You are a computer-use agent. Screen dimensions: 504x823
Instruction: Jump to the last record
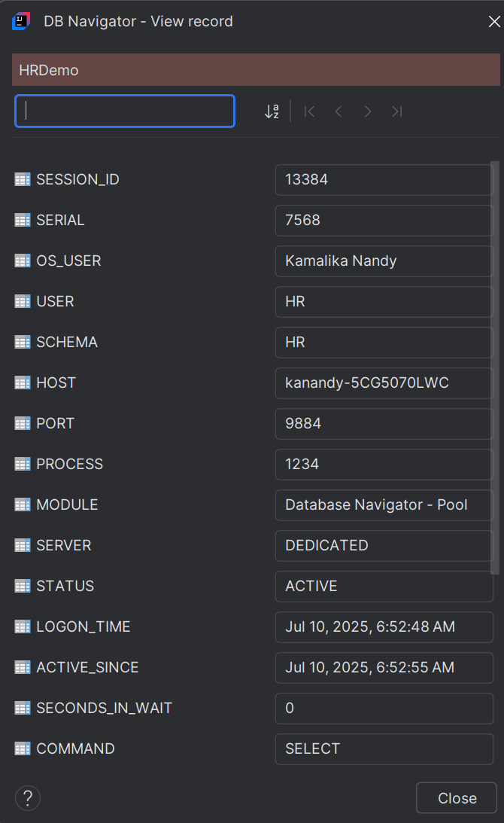[397, 111]
